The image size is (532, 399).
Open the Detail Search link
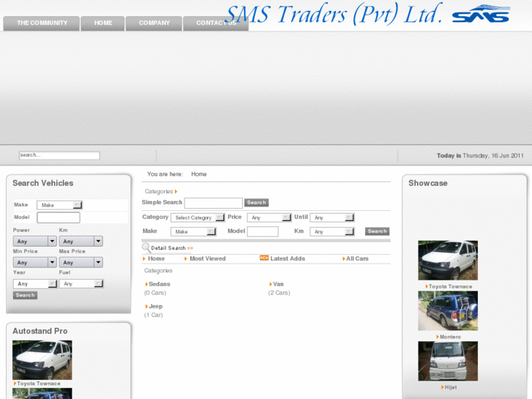pos(168,248)
